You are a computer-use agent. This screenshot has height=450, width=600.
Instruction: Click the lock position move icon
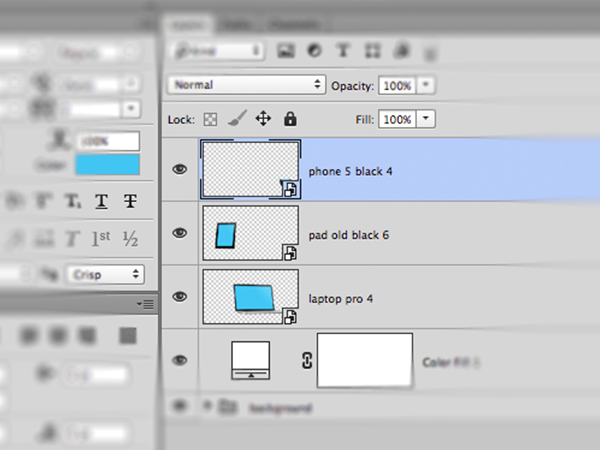click(x=264, y=118)
